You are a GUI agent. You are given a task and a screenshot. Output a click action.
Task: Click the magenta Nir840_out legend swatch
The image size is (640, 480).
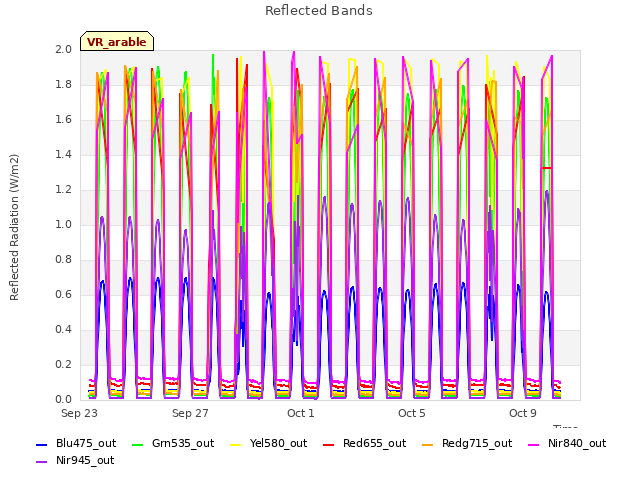pyautogui.click(x=533, y=445)
